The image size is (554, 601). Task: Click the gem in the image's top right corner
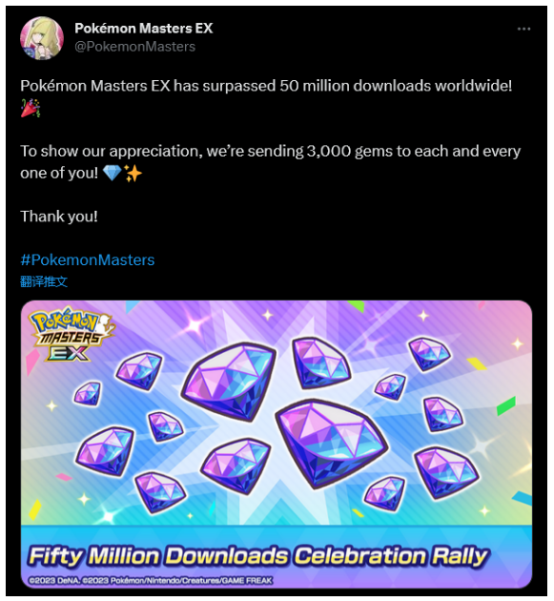tap(429, 353)
